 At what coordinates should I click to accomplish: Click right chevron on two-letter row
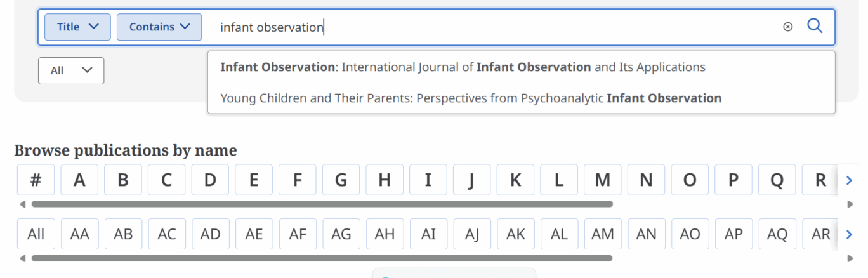pos(850,234)
